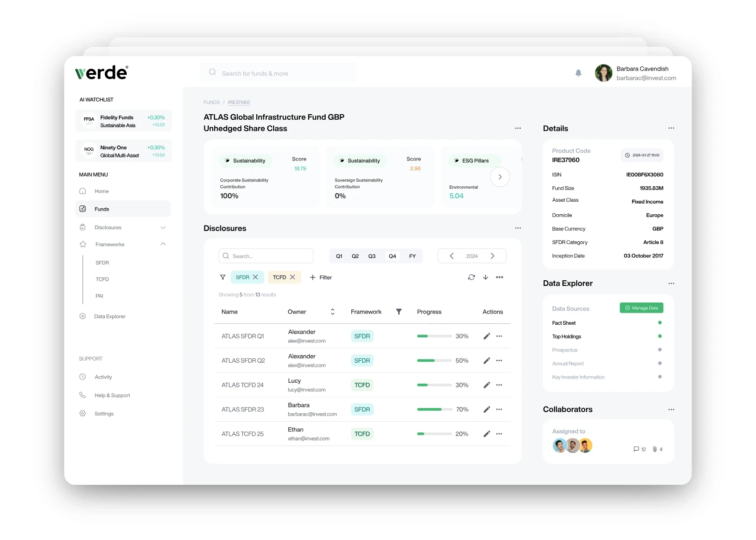Image resolution: width=756 pixels, height=540 pixels.
Task: Open Funds in main menu
Action: [x=123, y=209]
